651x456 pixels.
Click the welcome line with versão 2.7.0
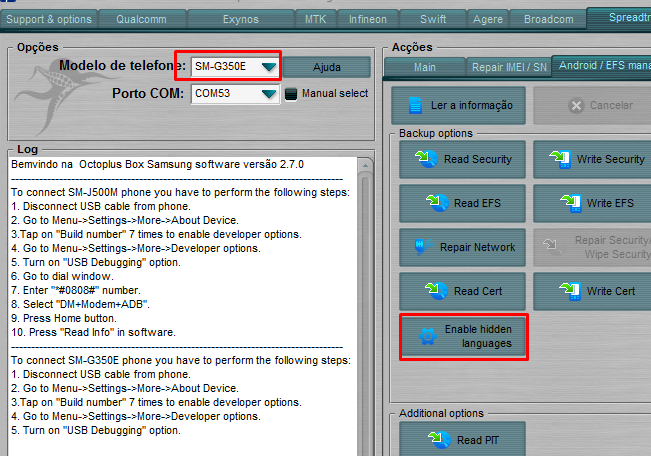tap(157, 164)
